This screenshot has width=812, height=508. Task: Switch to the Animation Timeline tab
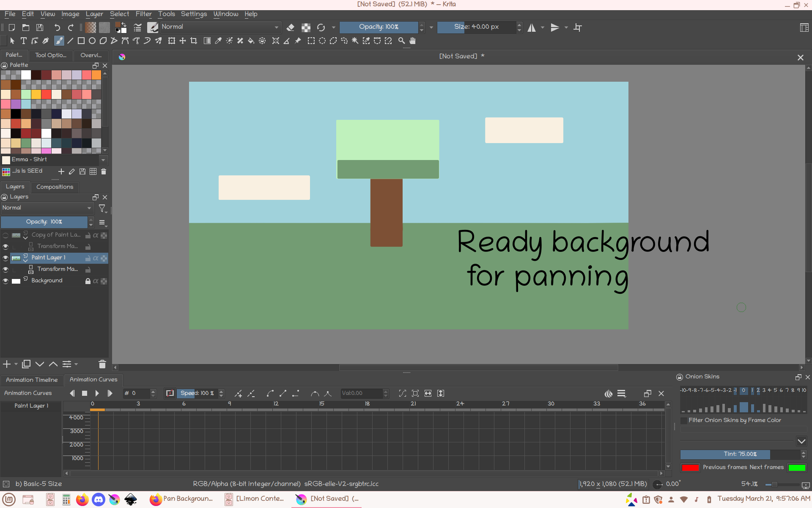(x=32, y=380)
